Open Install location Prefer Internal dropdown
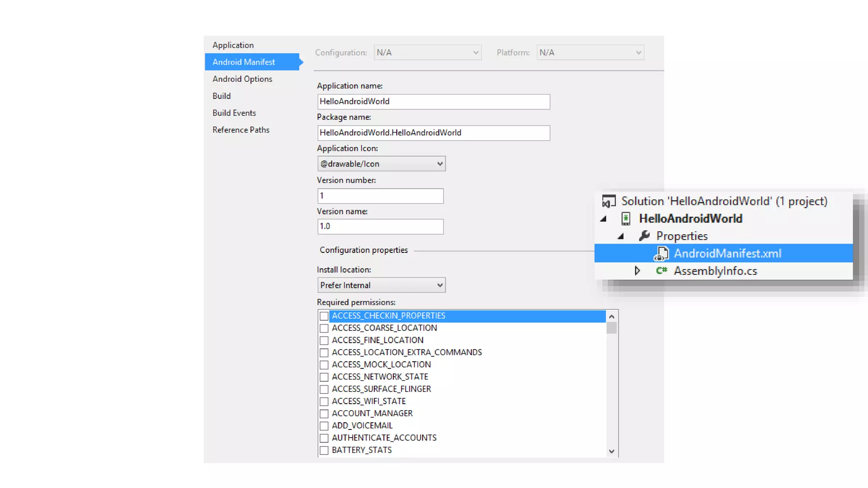This screenshot has width=868, height=488. coord(381,285)
